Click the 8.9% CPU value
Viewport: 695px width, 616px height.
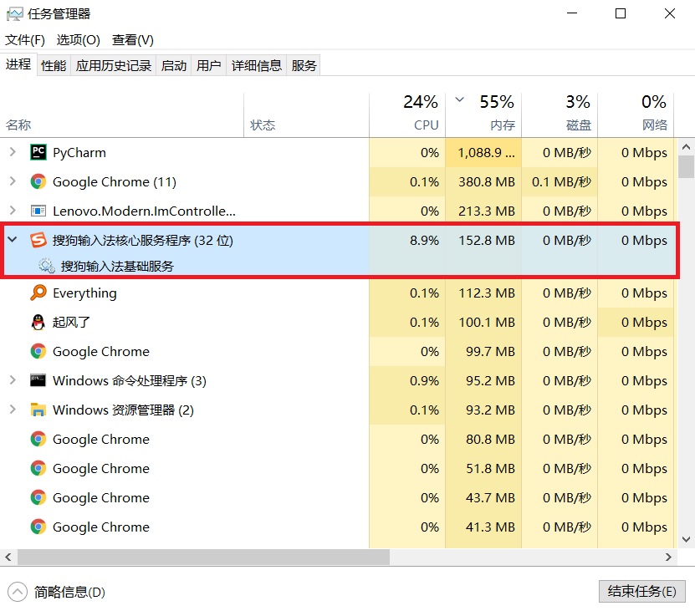(x=424, y=241)
